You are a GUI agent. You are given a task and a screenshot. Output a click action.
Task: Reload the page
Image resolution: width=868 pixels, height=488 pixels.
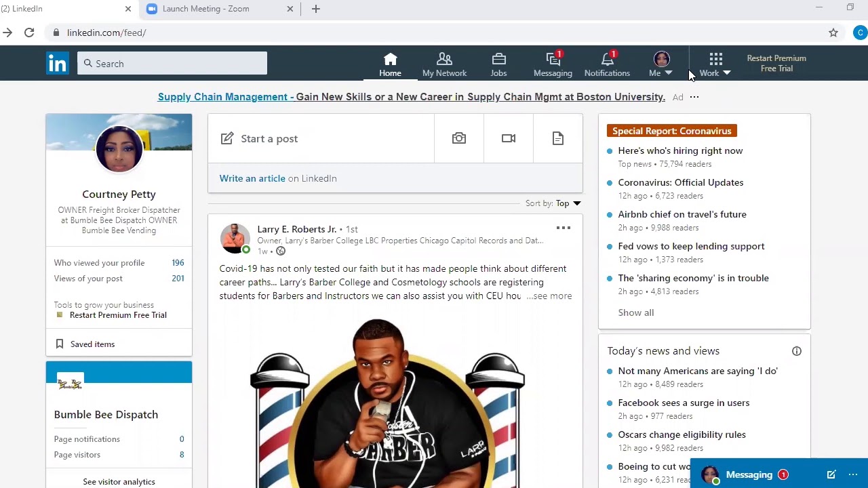[x=29, y=33]
